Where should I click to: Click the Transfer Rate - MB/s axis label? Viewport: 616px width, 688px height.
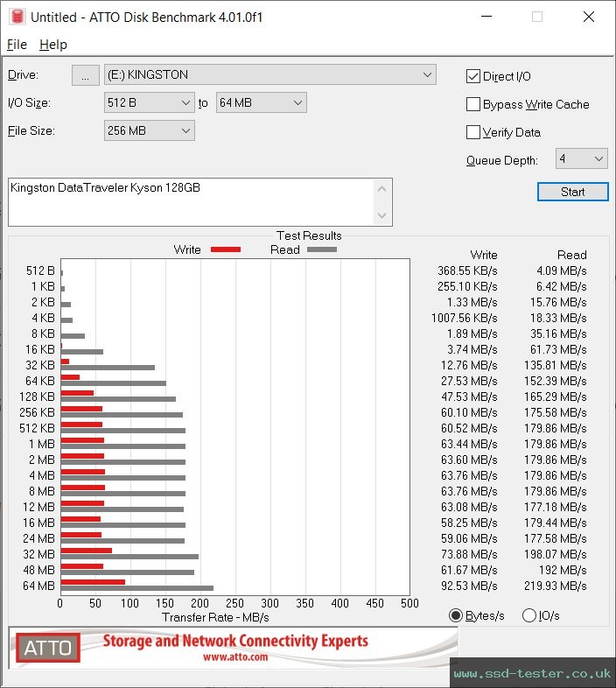pyautogui.click(x=215, y=617)
